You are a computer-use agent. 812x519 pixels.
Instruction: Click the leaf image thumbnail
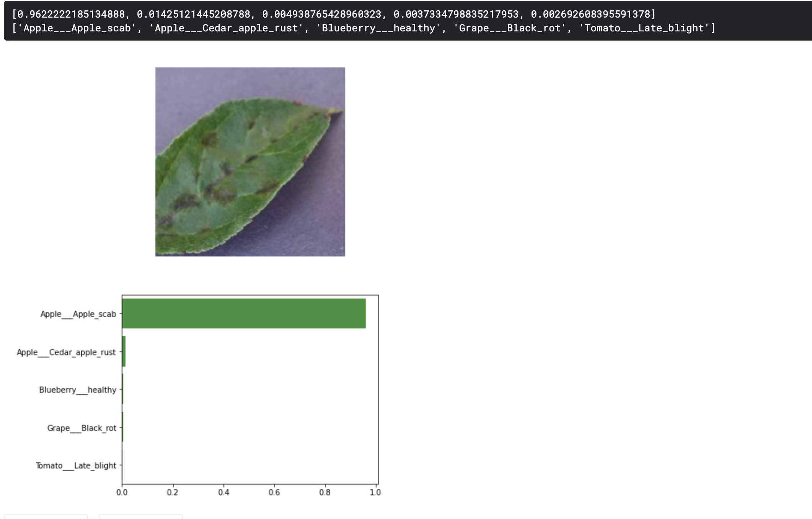[250, 162]
